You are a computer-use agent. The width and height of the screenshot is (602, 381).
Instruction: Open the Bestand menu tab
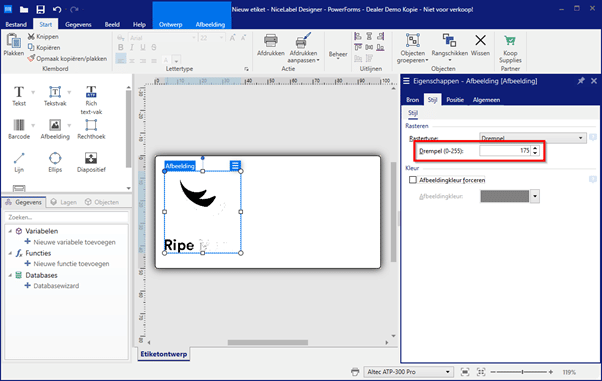pyautogui.click(x=16, y=24)
